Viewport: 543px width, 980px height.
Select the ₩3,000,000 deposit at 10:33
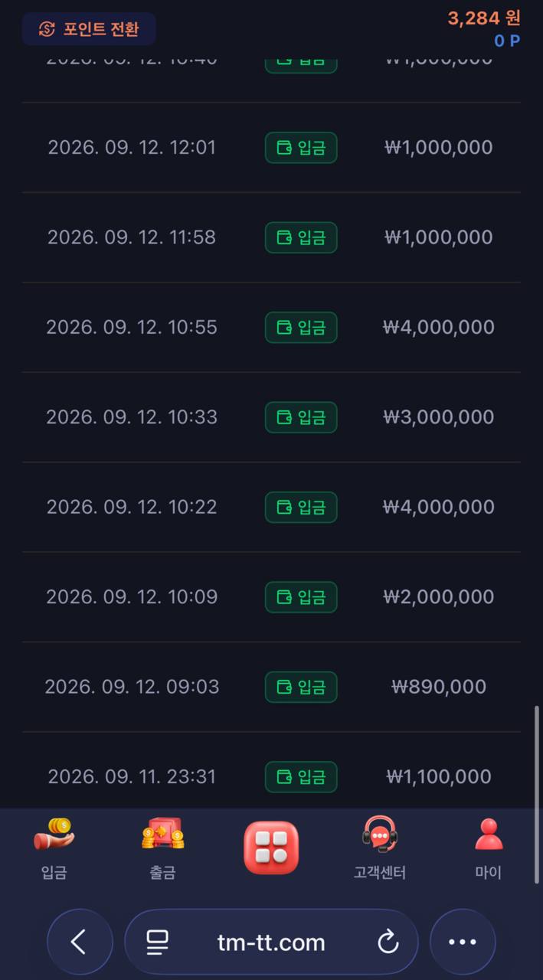pyautogui.click(x=271, y=417)
